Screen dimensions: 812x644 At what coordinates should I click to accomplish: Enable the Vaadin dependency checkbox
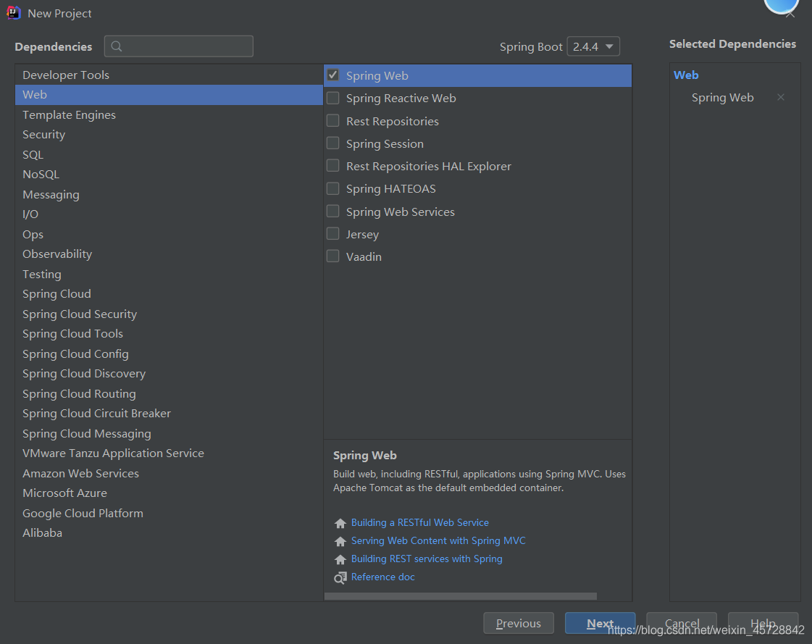point(333,256)
